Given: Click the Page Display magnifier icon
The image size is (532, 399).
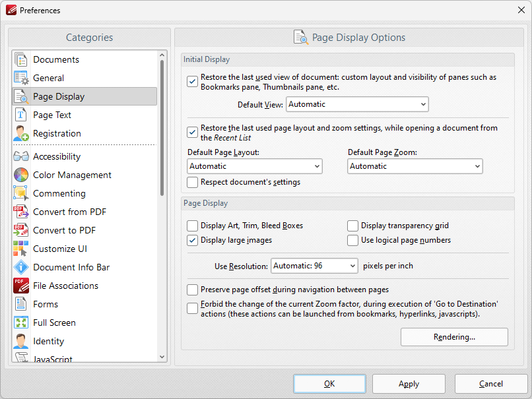Looking at the screenshot, I should 21,96.
